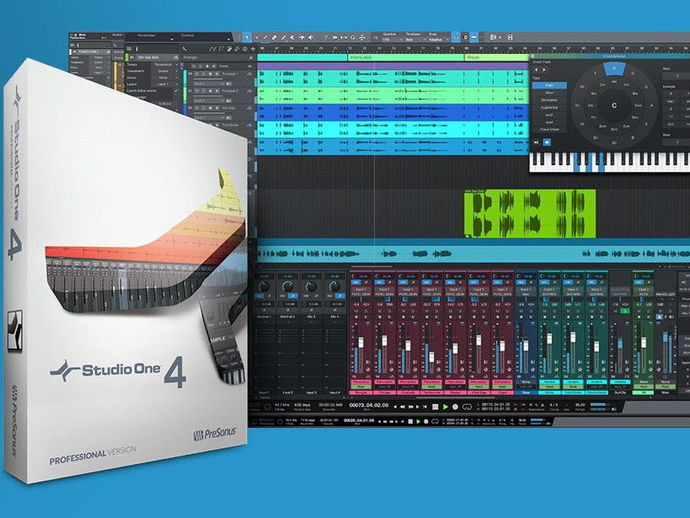Select sus4 chord type

click(550, 122)
